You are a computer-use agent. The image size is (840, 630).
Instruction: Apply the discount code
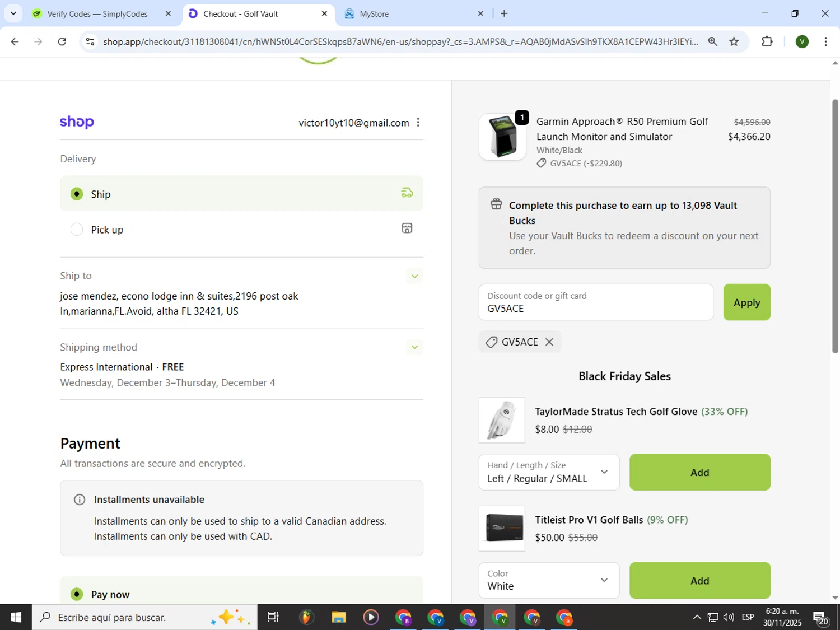tap(746, 302)
